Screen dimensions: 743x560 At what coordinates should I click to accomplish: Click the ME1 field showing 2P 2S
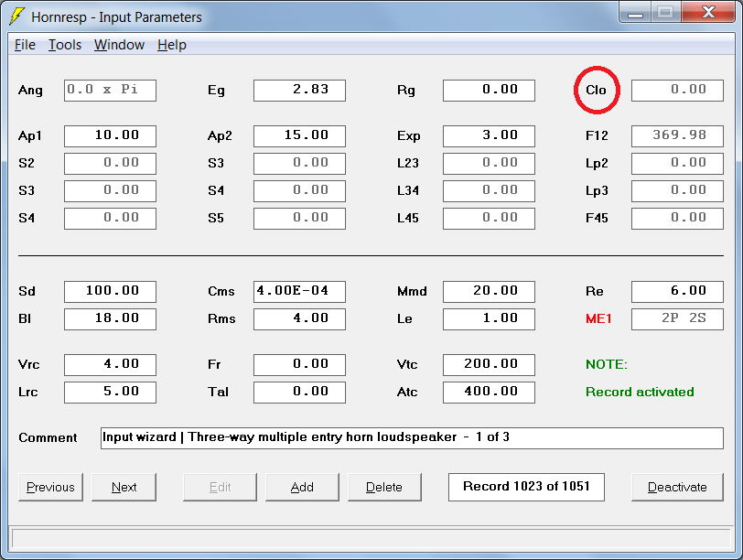677,318
